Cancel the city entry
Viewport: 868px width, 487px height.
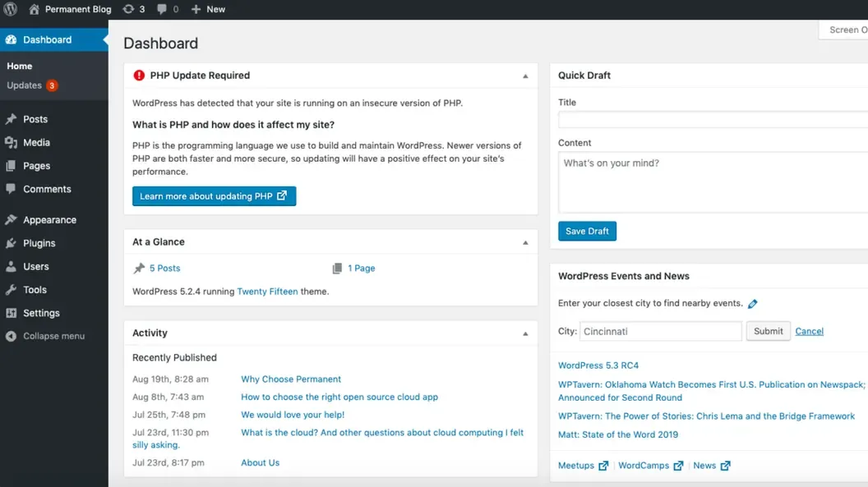pos(809,331)
